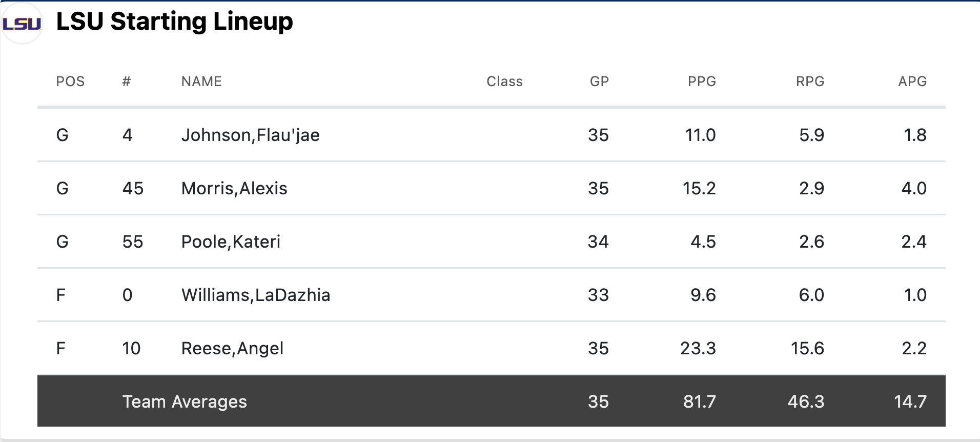Image resolution: width=980 pixels, height=442 pixels.
Task: Click the Team Averages row label
Action: click(x=185, y=401)
